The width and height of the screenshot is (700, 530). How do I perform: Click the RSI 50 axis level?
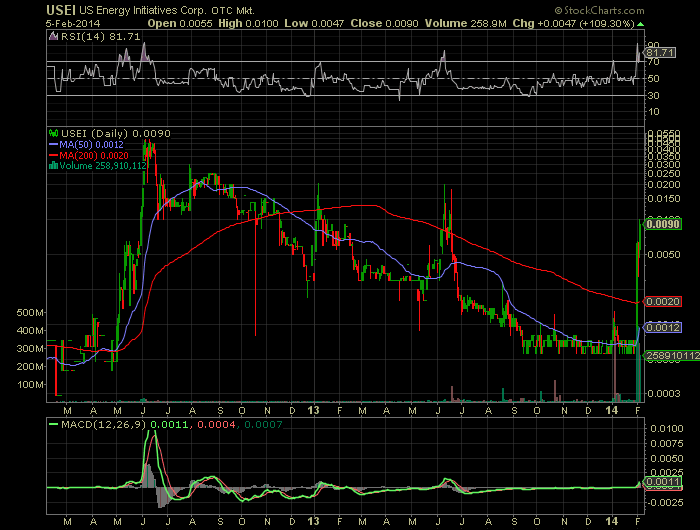653,79
